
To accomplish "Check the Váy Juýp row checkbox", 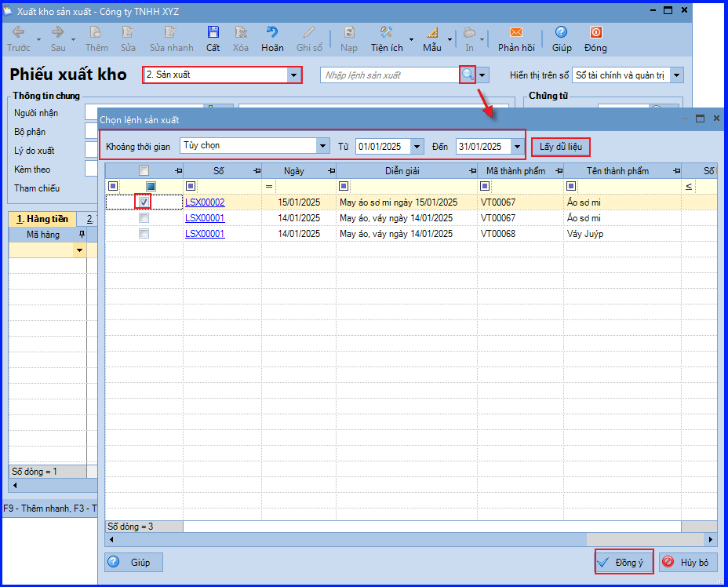I will point(144,234).
